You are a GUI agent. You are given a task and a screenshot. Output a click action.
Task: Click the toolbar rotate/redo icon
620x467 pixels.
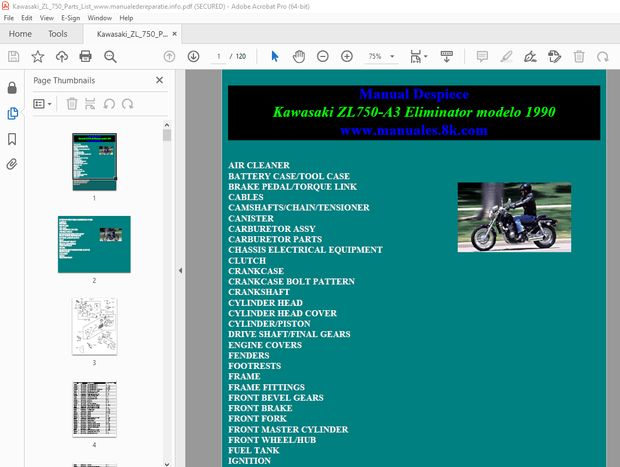point(603,57)
